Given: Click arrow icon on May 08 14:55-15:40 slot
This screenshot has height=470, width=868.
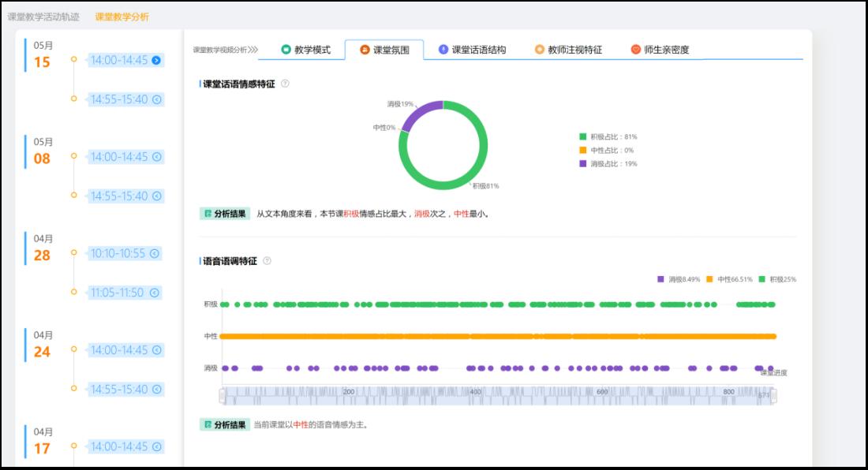Looking at the screenshot, I should (156, 196).
